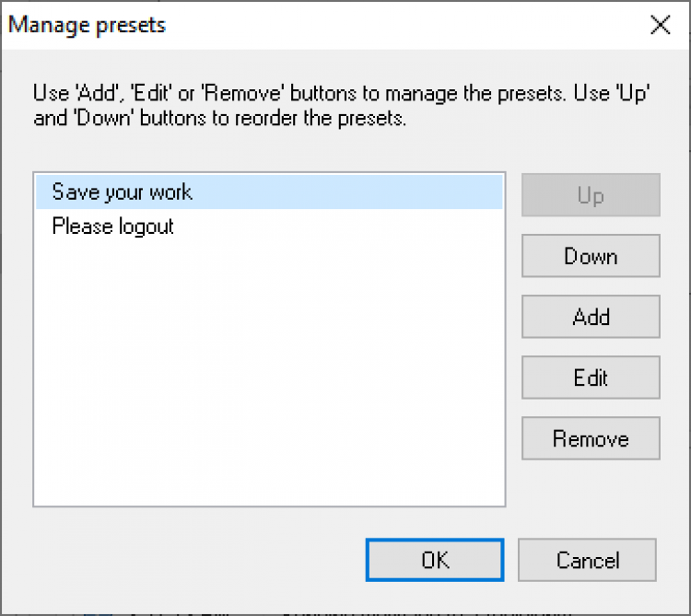Click the Cancel button
Viewport: 691px width, 616px height.
point(587,560)
